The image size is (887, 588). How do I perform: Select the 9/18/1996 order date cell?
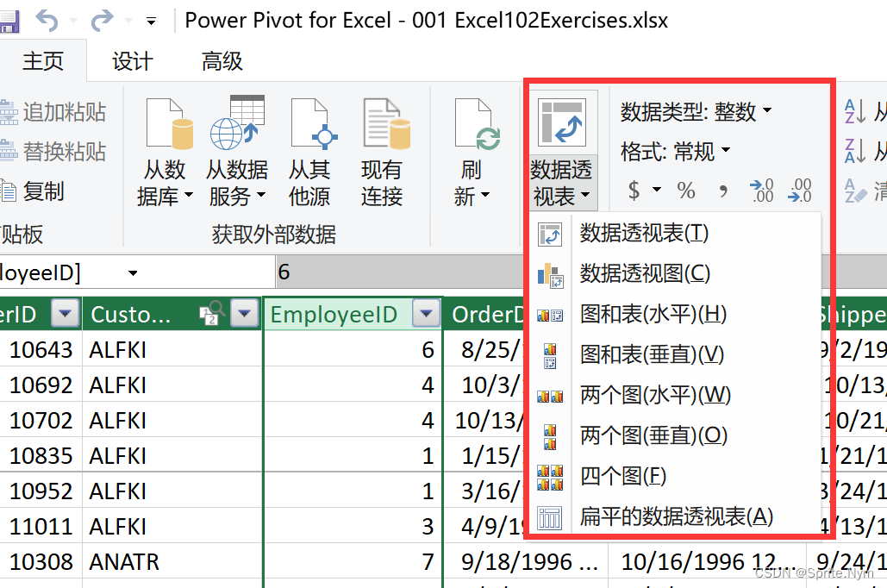tap(526, 561)
